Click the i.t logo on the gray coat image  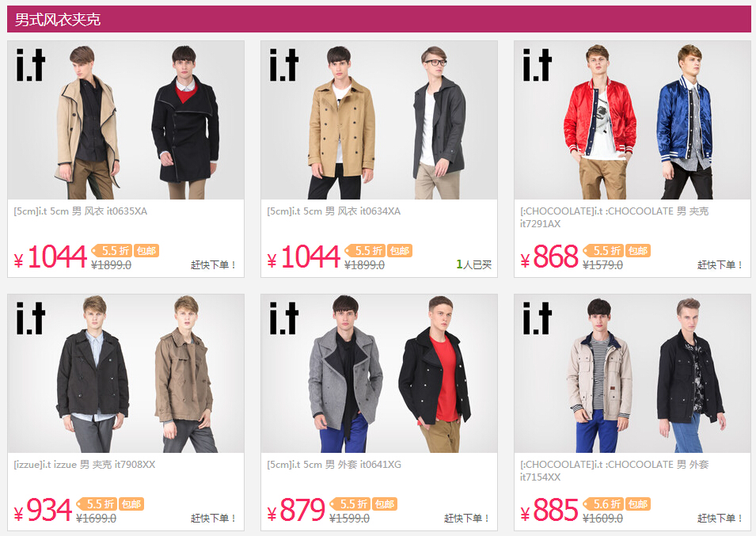284,318
